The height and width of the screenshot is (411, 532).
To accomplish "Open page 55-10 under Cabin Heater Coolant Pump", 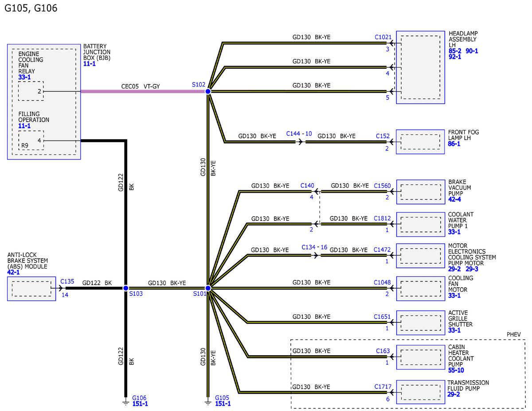I will [x=456, y=370].
